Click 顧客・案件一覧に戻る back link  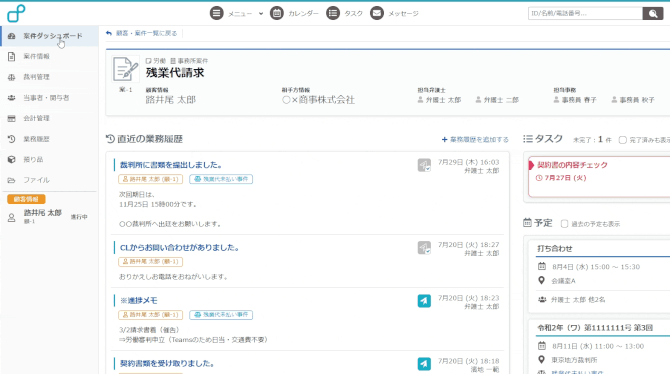click(x=142, y=33)
